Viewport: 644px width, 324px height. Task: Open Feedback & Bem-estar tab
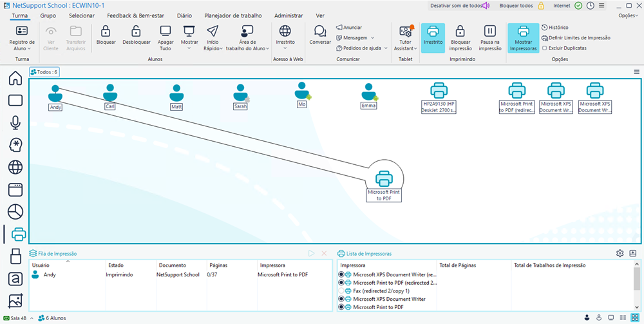pos(135,15)
